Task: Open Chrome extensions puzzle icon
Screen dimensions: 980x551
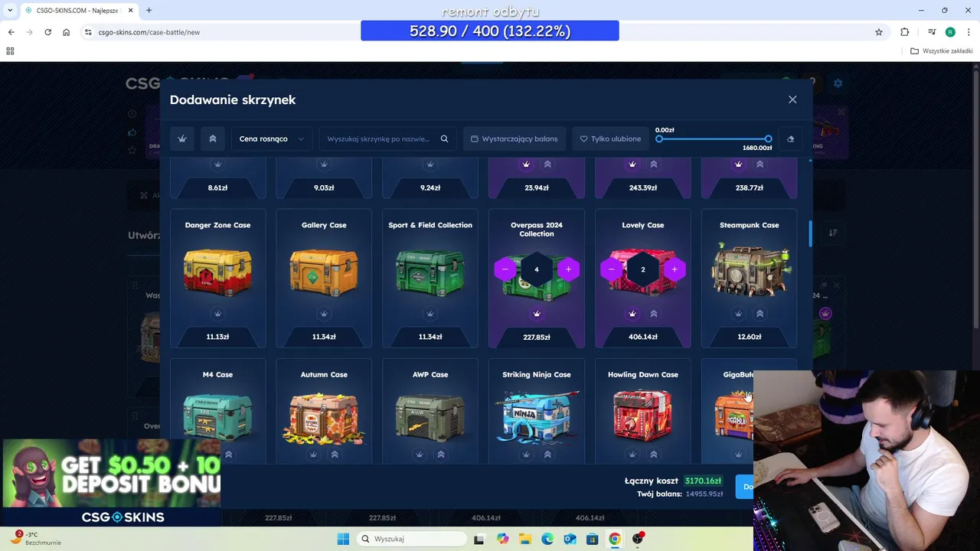Action: coord(905,32)
